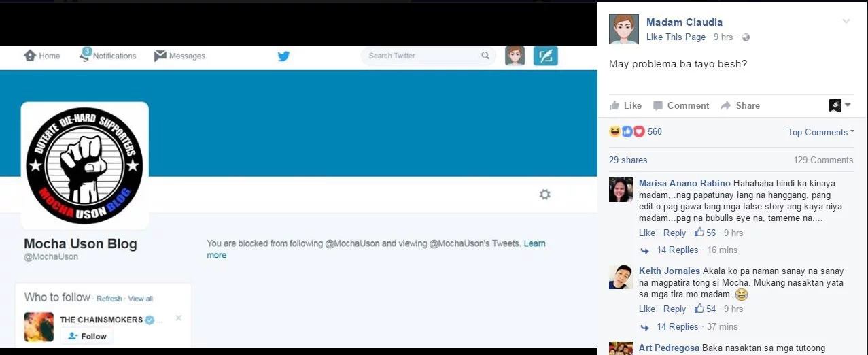Click the haha reaction emoji icon
The width and height of the screenshot is (868, 355).
click(614, 131)
